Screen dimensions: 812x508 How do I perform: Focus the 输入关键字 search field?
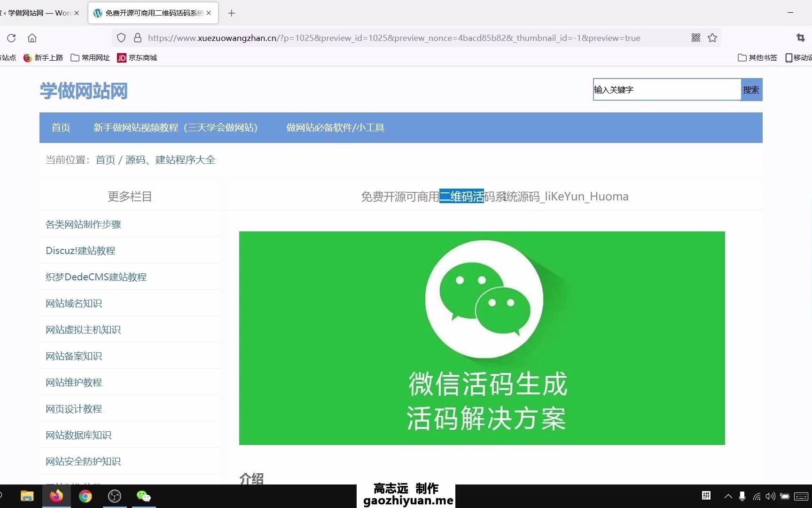click(667, 90)
